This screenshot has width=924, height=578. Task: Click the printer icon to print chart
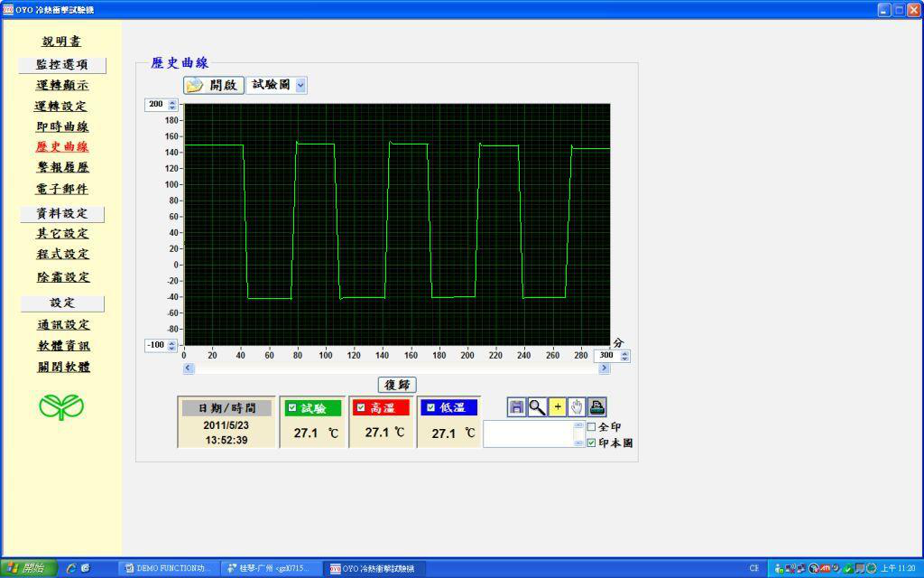tap(597, 407)
